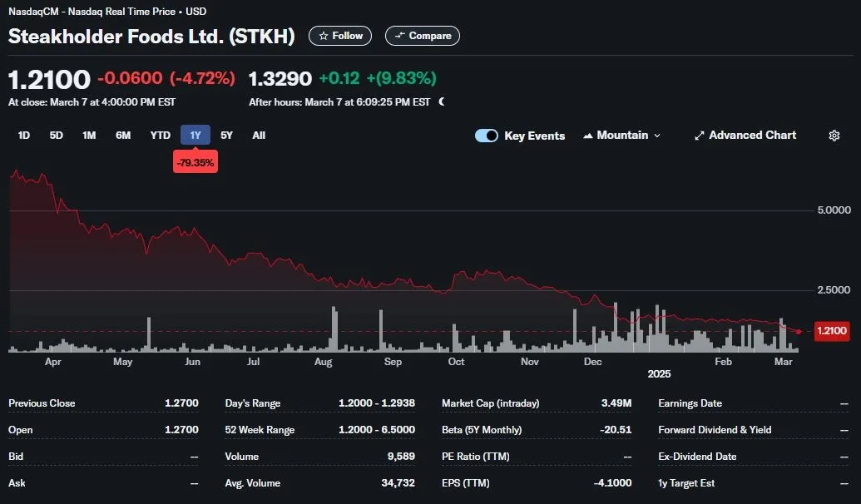Click the settings gear icon above chart
861x504 pixels.
pyautogui.click(x=834, y=136)
